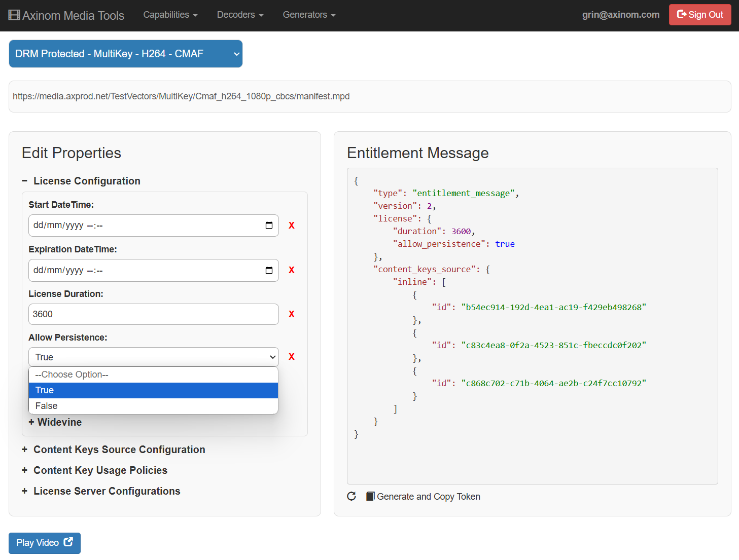Click the Sign Out button

pyautogui.click(x=700, y=15)
